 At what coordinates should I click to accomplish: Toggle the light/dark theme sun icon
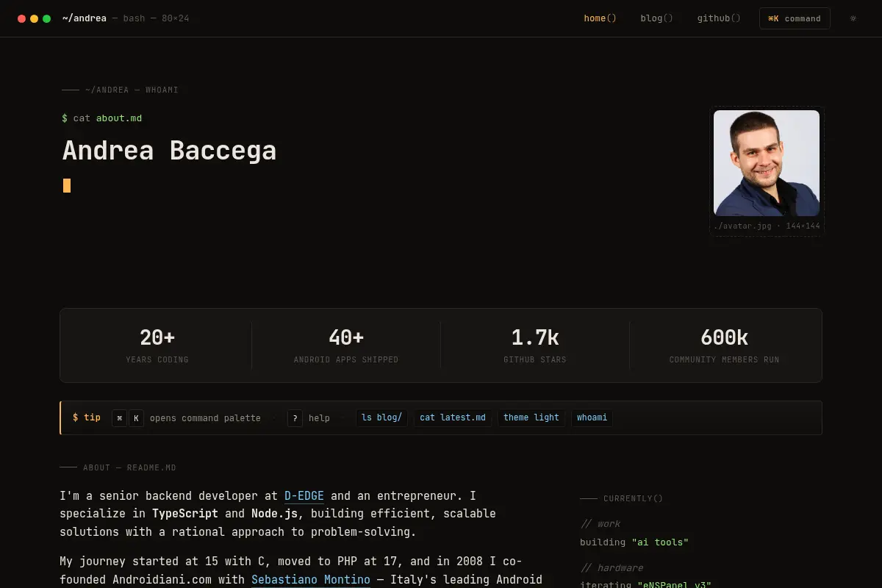pos(853,18)
